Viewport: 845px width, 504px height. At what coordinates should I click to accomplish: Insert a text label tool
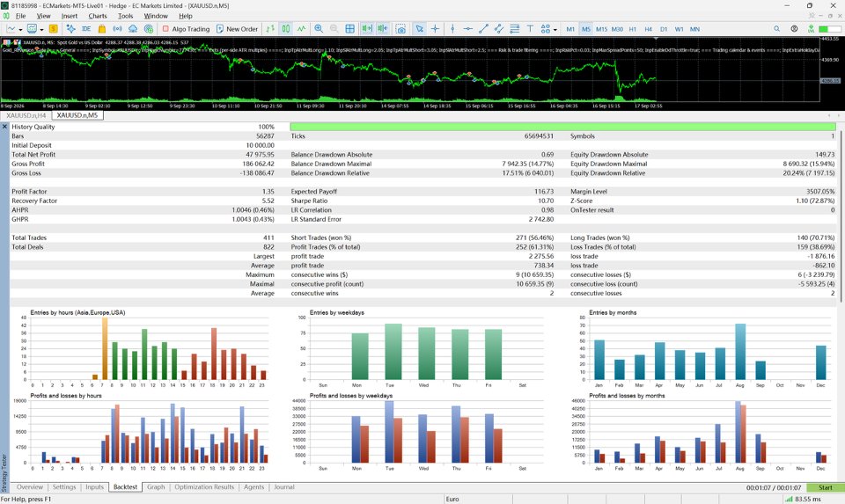(x=530, y=28)
